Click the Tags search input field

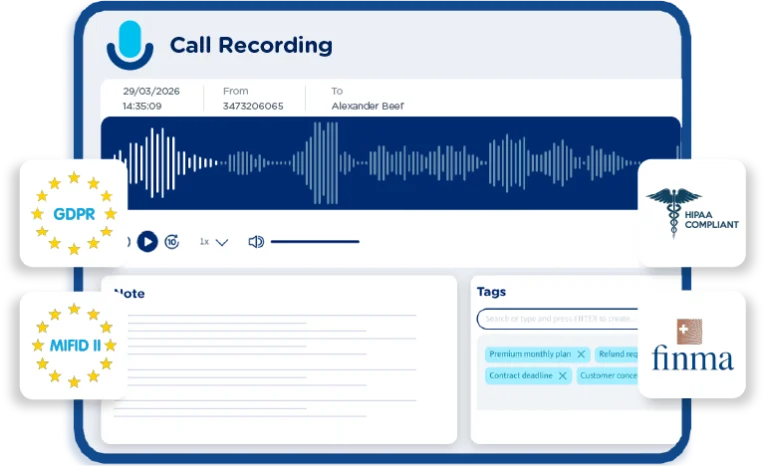pos(557,319)
